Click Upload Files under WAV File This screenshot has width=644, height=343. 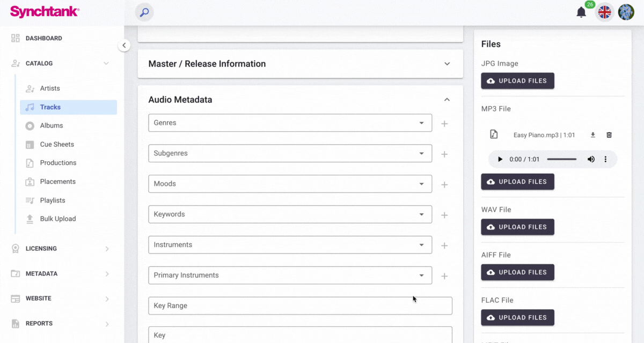[x=517, y=227]
